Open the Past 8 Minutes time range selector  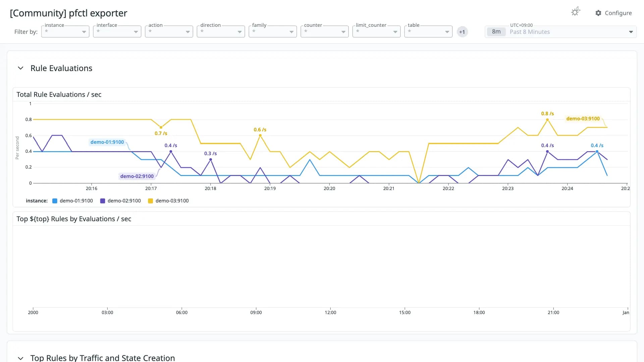point(560,32)
